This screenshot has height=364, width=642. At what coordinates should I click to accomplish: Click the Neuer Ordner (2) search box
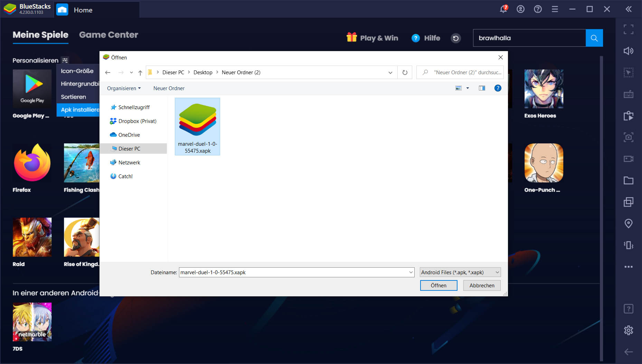click(460, 72)
